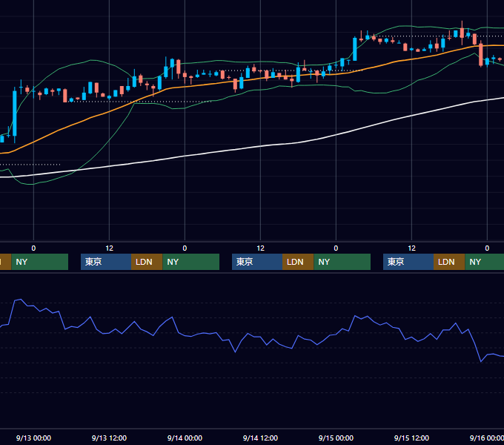Select the NY session block spanning 9/13 00:00
The width and height of the screenshot is (504, 445).
(x=40, y=262)
